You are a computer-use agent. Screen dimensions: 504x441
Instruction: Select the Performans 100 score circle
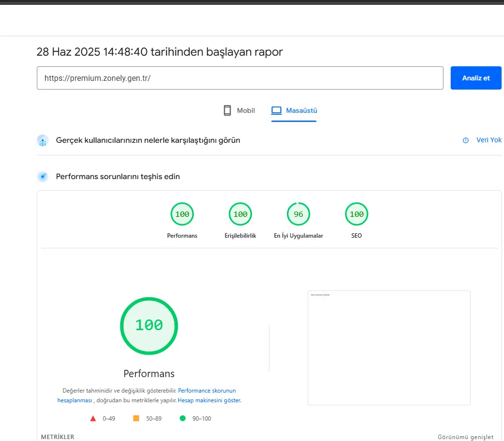click(x=182, y=214)
